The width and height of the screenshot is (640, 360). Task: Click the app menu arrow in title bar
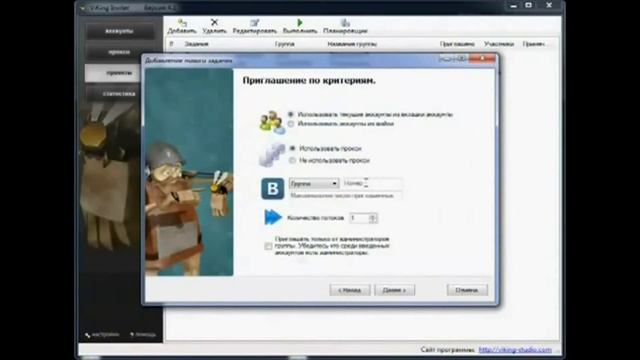[83, 8]
